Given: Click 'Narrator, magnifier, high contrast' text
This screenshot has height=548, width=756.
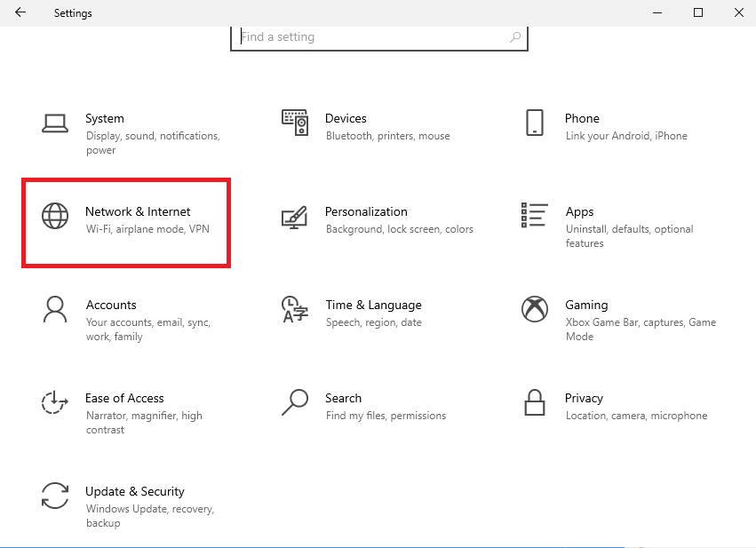Looking at the screenshot, I should point(144,423).
